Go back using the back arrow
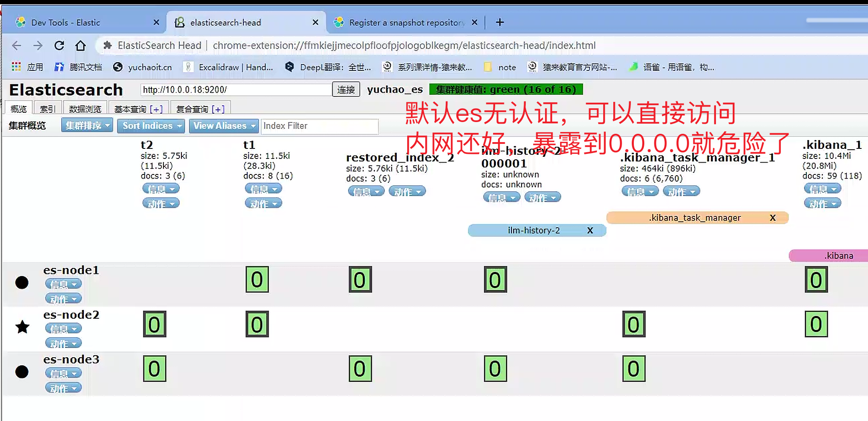This screenshot has height=421, width=868. tap(17, 46)
